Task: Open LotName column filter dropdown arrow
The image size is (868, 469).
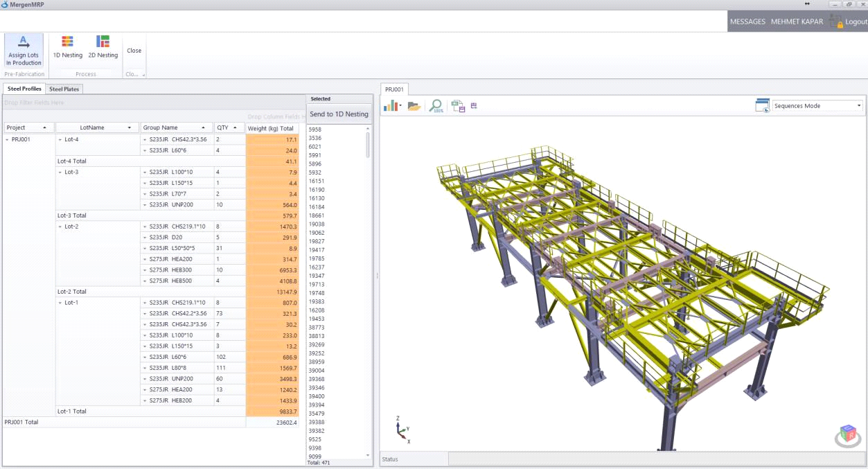Action: pyautogui.click(x=130, y=128)
